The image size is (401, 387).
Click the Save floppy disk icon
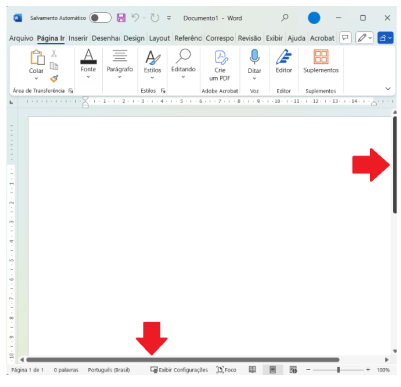pyautogui.click(x=121, y=18)
